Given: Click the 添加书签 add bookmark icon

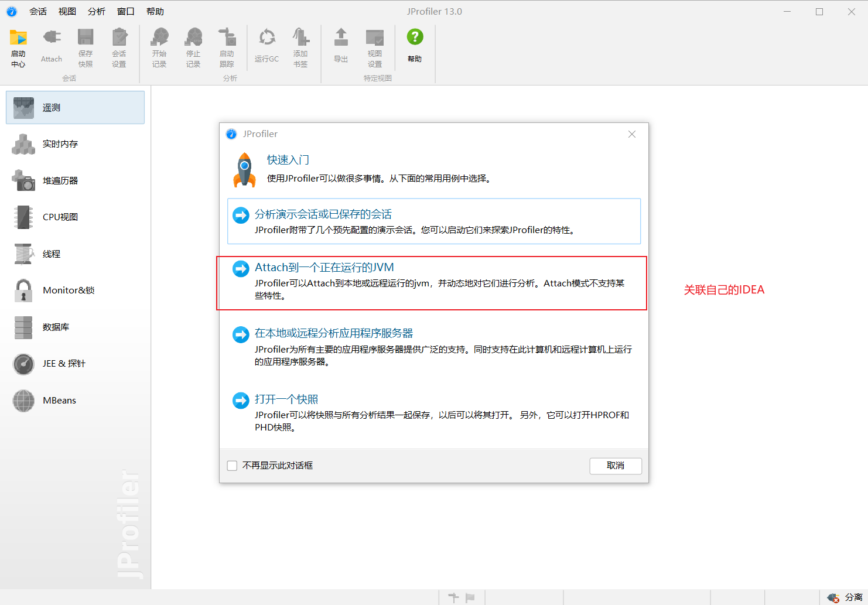Looking at the screenshot, I should pyautogui.click(x=300, y=37).
